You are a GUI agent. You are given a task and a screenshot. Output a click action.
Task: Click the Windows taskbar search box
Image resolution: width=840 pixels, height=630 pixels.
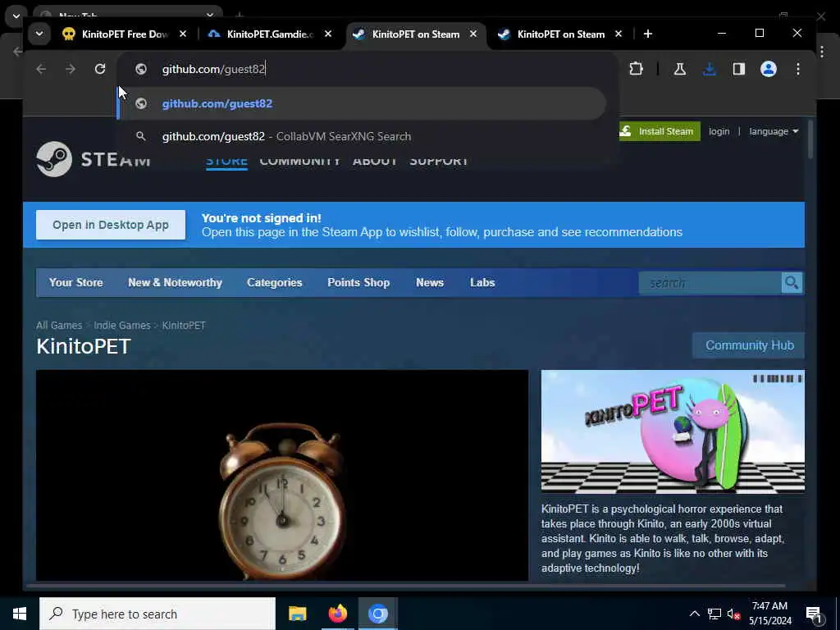coord(157,614)
